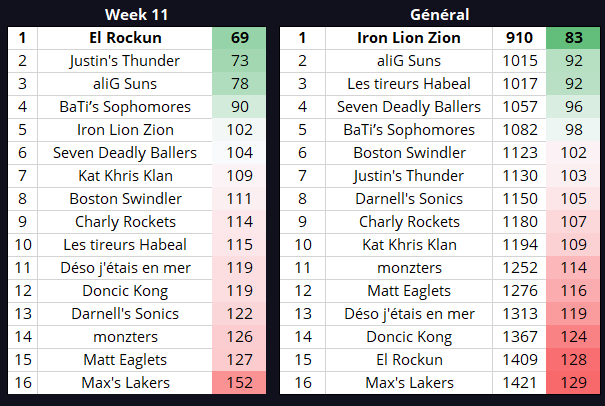Select the Iron Lion Zion cell in Général
Image resolution: width=605 pixels, height=406 pixels.
[409, 38]
